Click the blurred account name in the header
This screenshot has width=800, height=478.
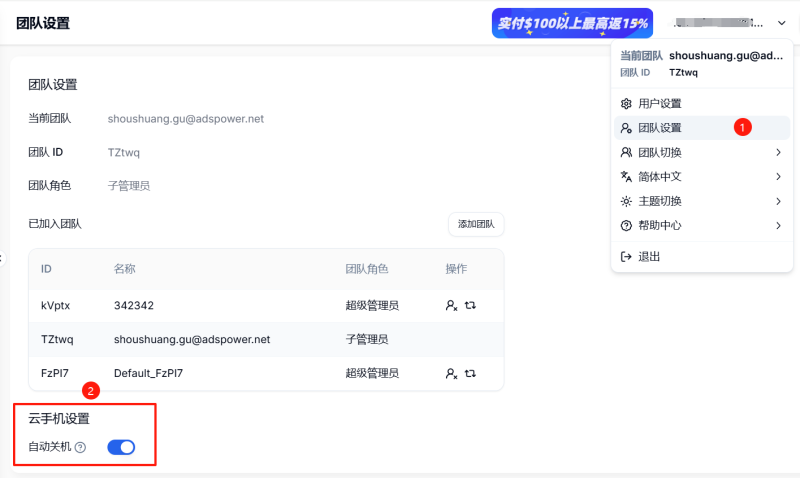point(718,23)
